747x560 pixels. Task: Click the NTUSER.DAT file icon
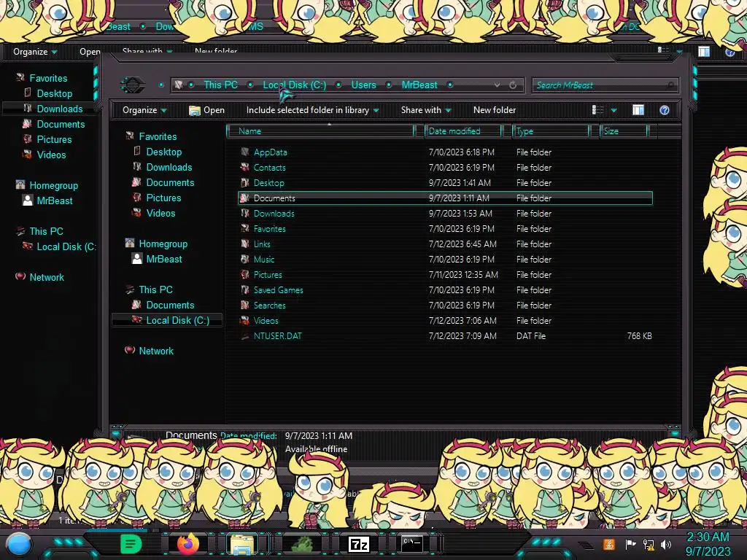click(245, 336)
